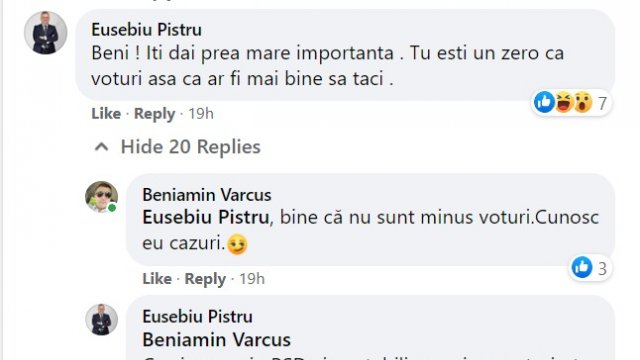Open Beniamin Varcus author name link
640x360 pixels.
tap(207, 195)
